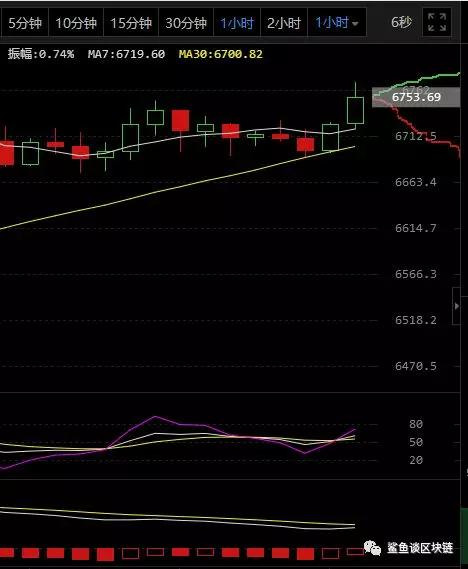Click the MA7 indicator label

(126, 54)
